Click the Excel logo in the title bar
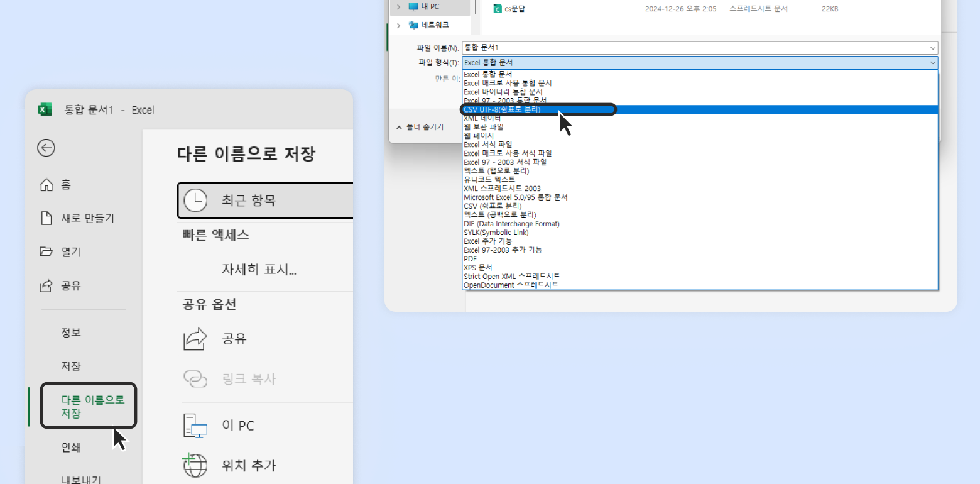This screenshot has width=980, height=484. click(x=45, y=109)
